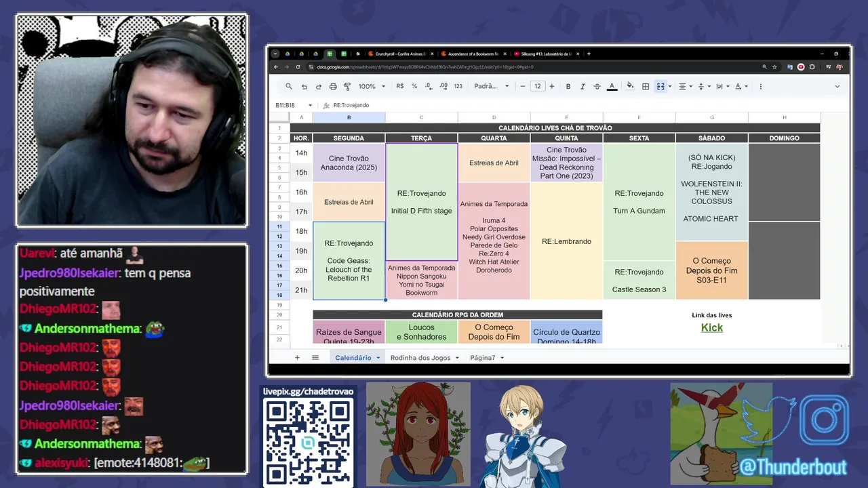Bookmark page with star icon
The height and width of the screenshot is (488, 868).
774,66
